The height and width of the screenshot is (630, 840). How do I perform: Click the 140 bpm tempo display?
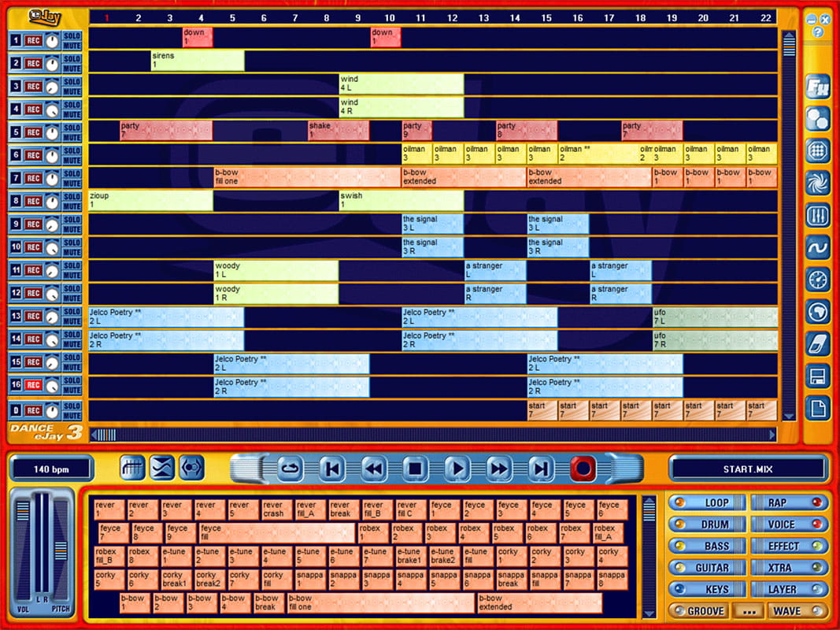pos(52,469)
